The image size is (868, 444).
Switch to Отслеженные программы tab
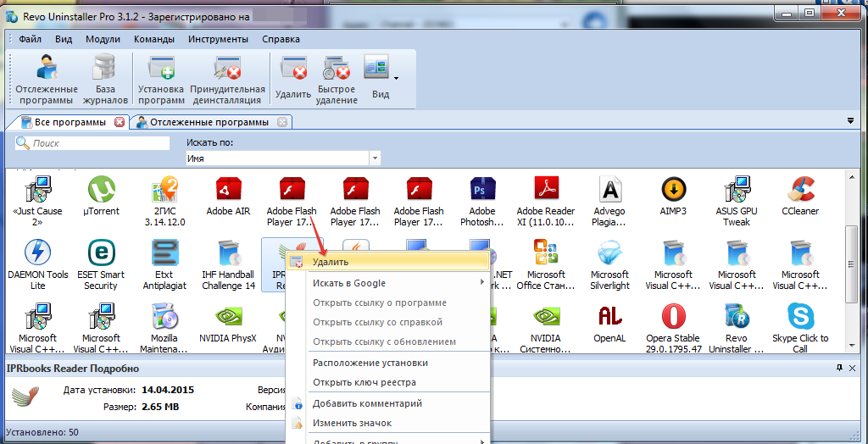(209, 122)
